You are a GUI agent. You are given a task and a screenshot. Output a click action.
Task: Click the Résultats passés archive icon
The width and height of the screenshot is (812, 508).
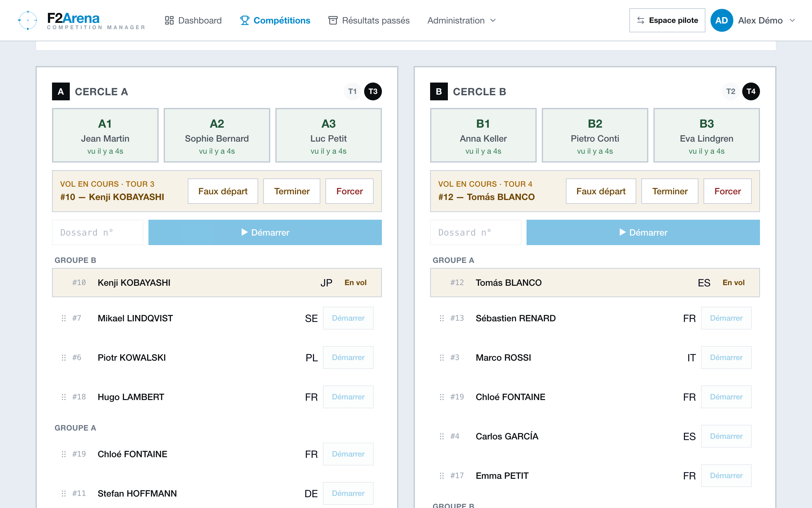coord(333,21)
